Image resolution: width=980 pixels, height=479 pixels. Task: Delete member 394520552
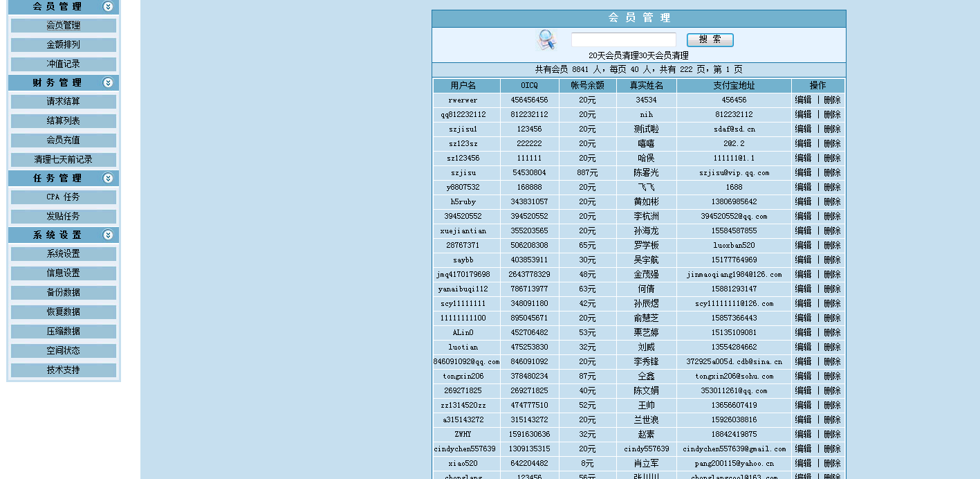click(832, 217)
